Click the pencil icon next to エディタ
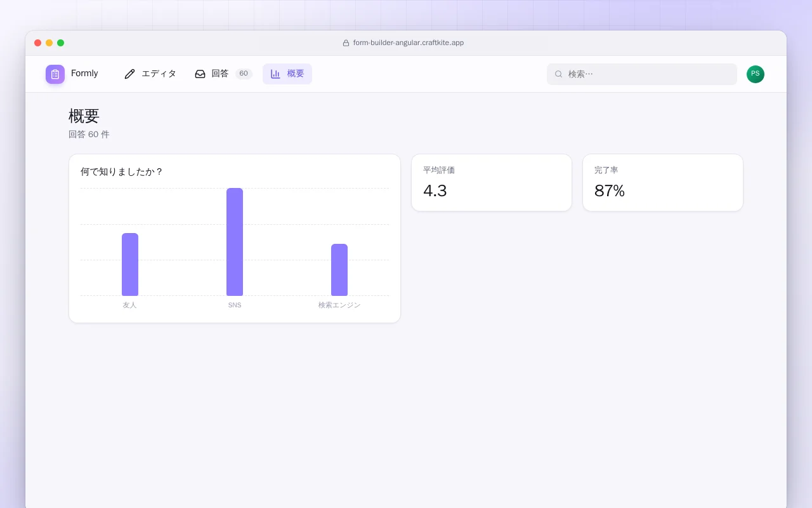Viewport: 812px width, 508px height. pyautogui.click(x=130, y=74)
